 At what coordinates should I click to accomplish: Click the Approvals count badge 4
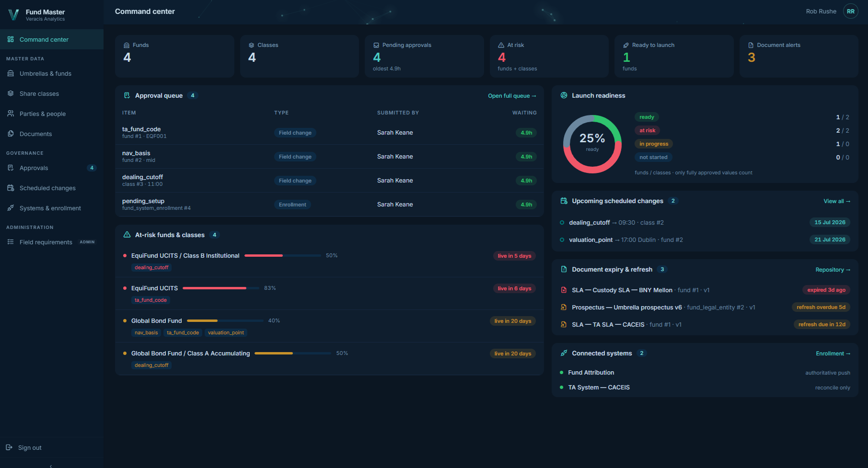point(92,168)
